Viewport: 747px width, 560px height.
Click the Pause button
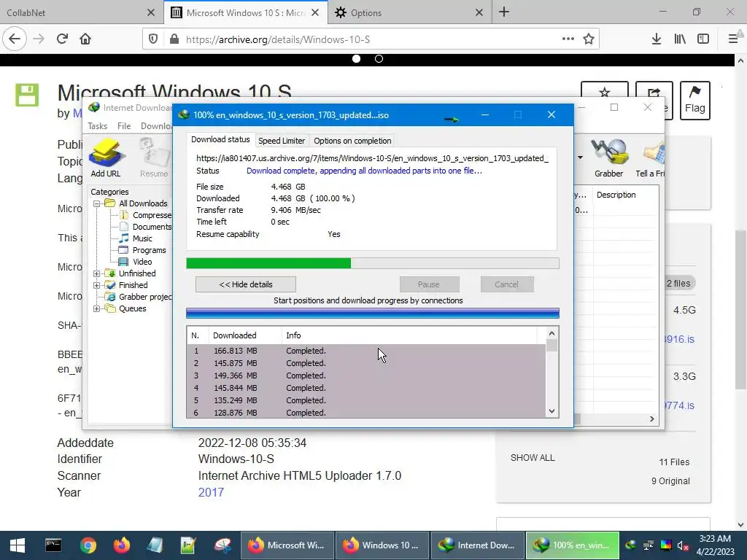coord(429,284)
